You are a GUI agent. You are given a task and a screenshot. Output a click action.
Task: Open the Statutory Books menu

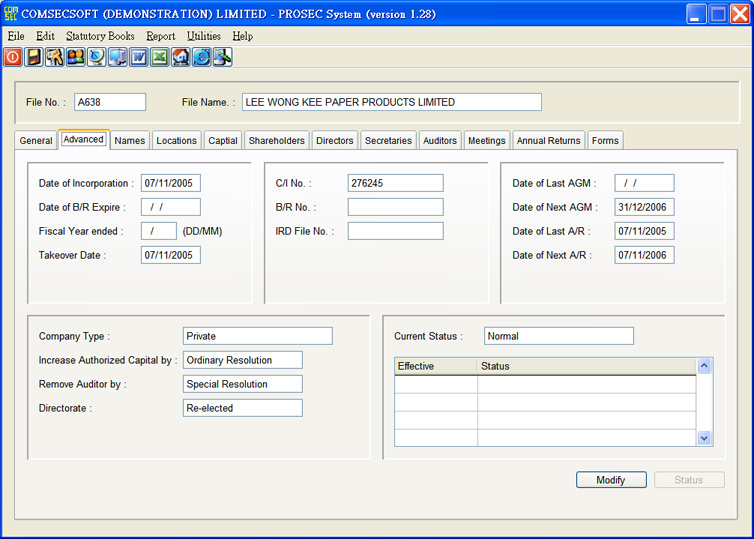[x=100, y=36]
